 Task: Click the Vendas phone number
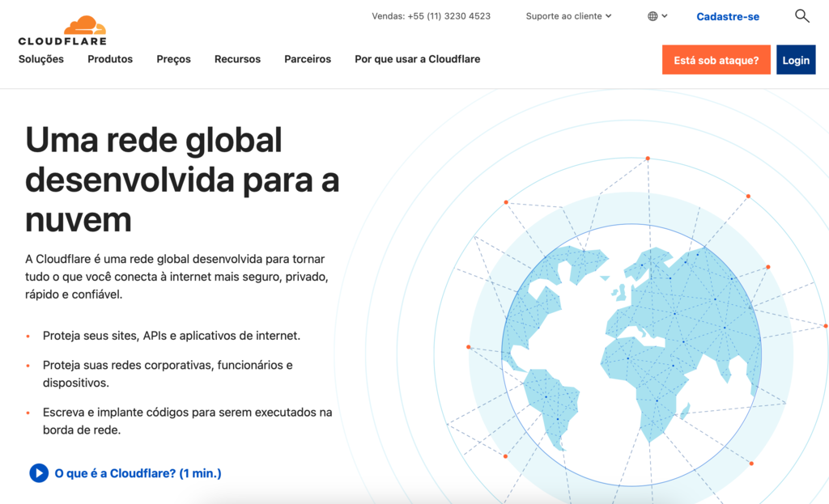431,15
